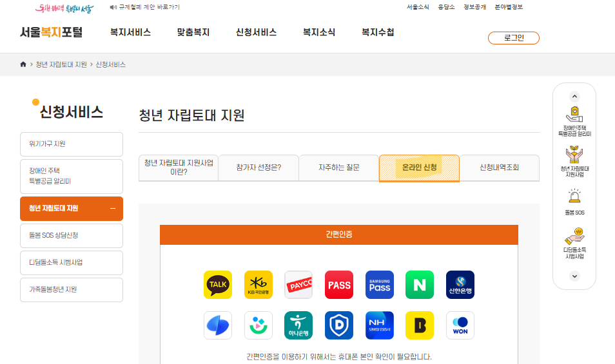Click the 동행·매력 특별시 서울 logo
The width and height of the screenshot is (615, 364).
(64, 8)
